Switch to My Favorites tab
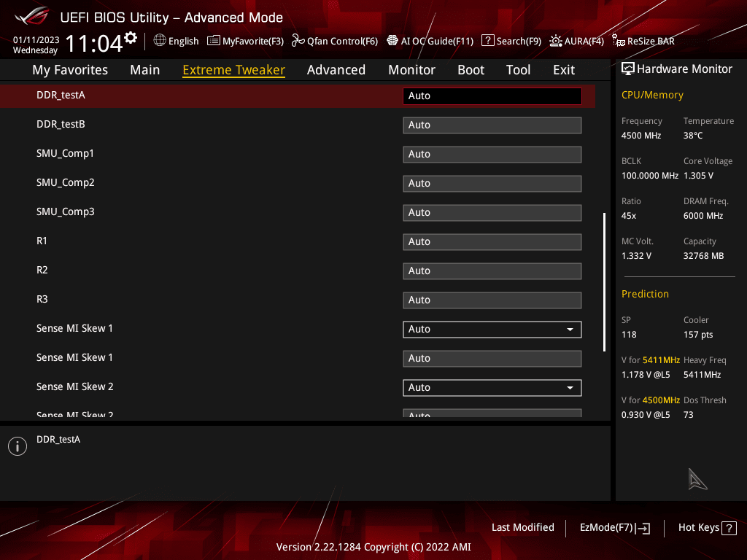747x560 pixels. coord(70,70)
